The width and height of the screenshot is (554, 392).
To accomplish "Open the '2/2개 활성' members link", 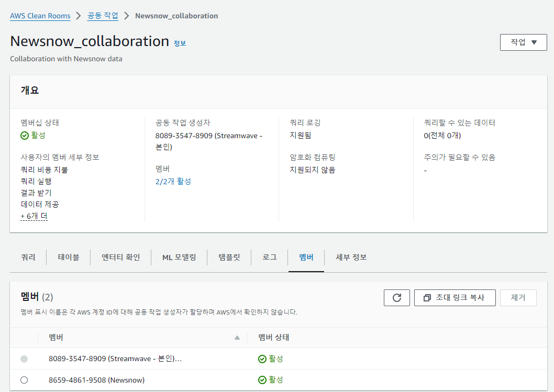I will pos(173,182).
